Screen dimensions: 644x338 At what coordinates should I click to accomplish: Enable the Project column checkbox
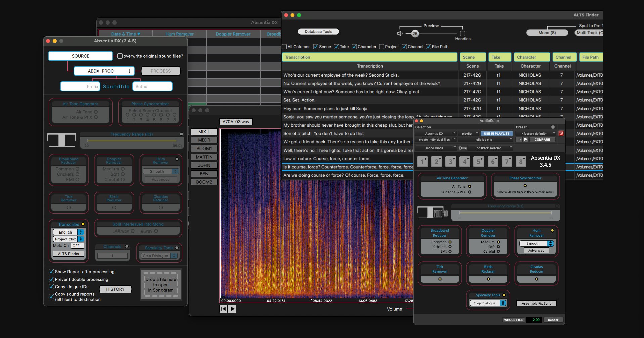tap(382, 47)
